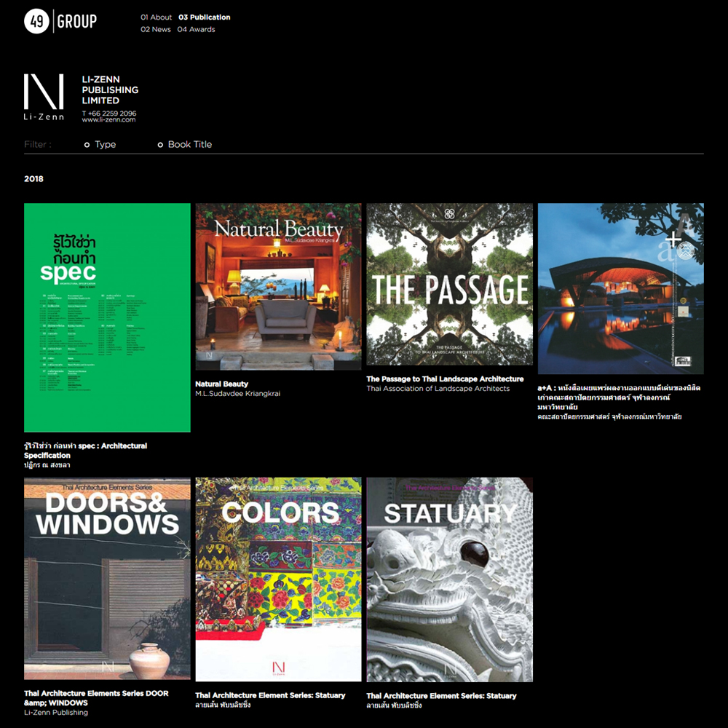The height and width of the screenshot is (728, 728).
Task: Visit the www.li-zenn.com link
Action: coord(108,120)
